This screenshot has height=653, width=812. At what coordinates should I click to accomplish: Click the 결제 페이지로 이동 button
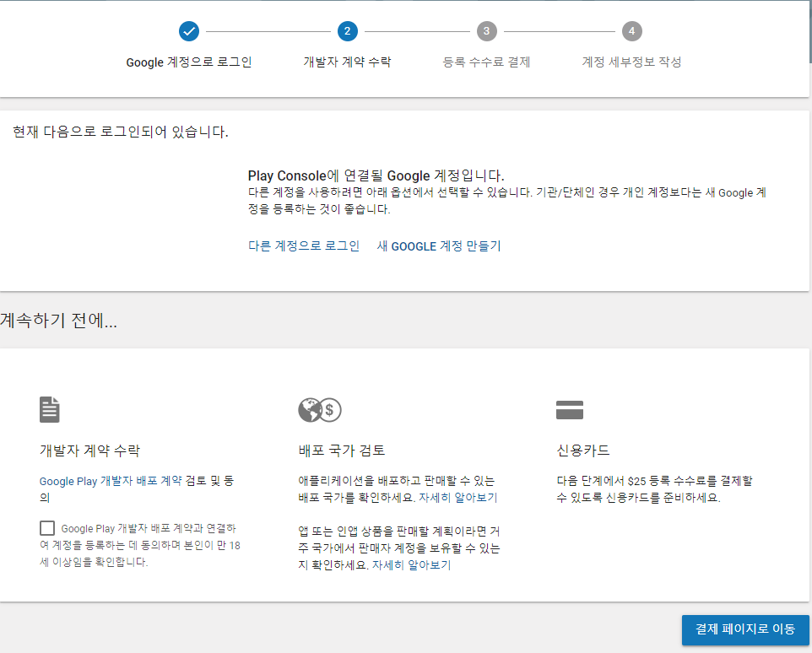[745, 629]
